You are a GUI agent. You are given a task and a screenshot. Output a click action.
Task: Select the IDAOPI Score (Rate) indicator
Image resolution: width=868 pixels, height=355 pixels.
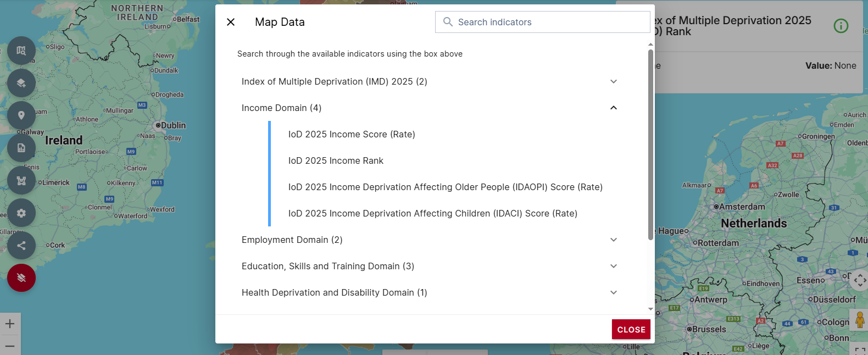click(446, 187)
